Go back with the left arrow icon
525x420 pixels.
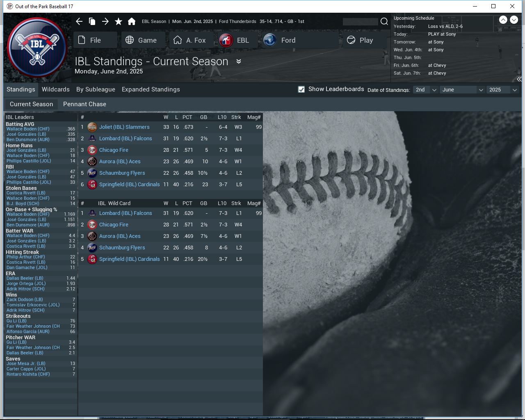(x=79, y=21)
